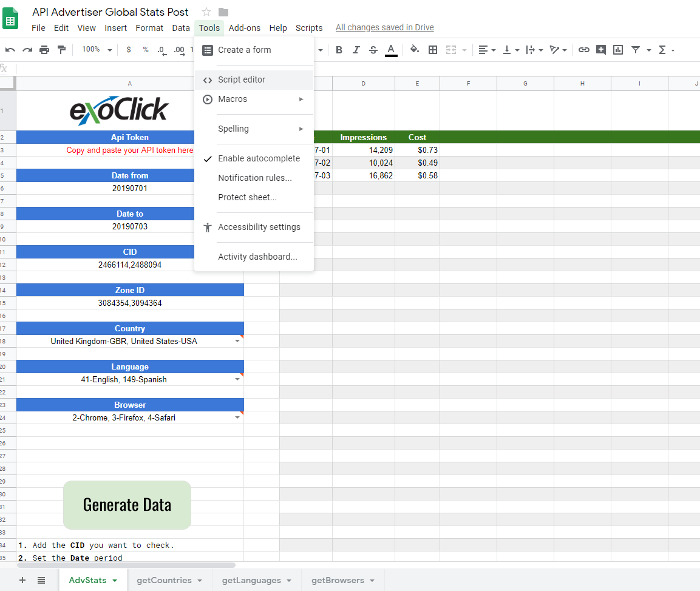
Task: Expand the Browser cell dropdown arrow
Action: coord(237,417)
